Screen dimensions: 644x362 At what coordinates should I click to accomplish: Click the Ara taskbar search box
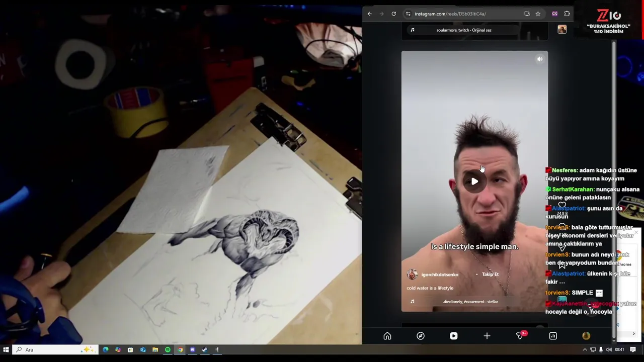(x=55, y=350)
